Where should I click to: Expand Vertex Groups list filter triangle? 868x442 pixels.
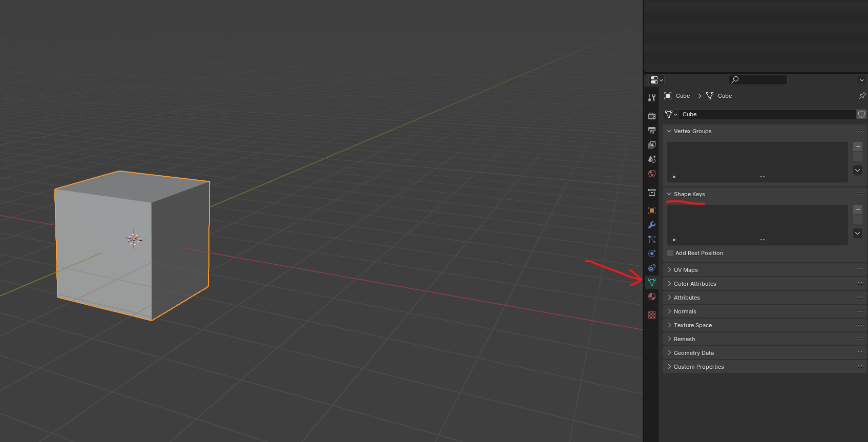674,177
